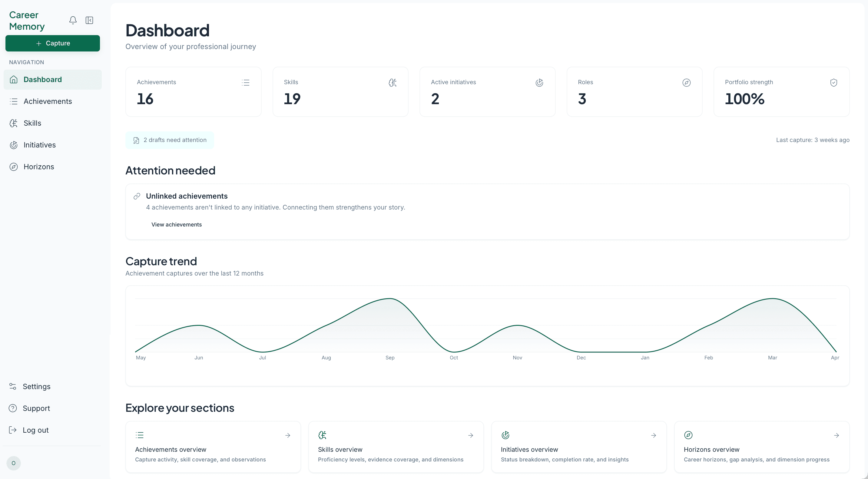Click list icon on Achievements overview card
The height and width of the screenshot is (479, 868).
tap(140, 435)
